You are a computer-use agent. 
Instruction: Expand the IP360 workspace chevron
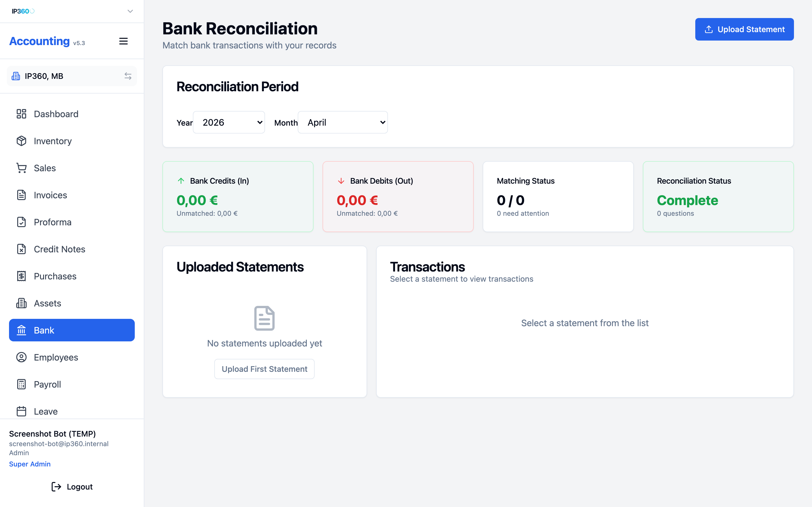pyautogui.click(x=130, y=11)
